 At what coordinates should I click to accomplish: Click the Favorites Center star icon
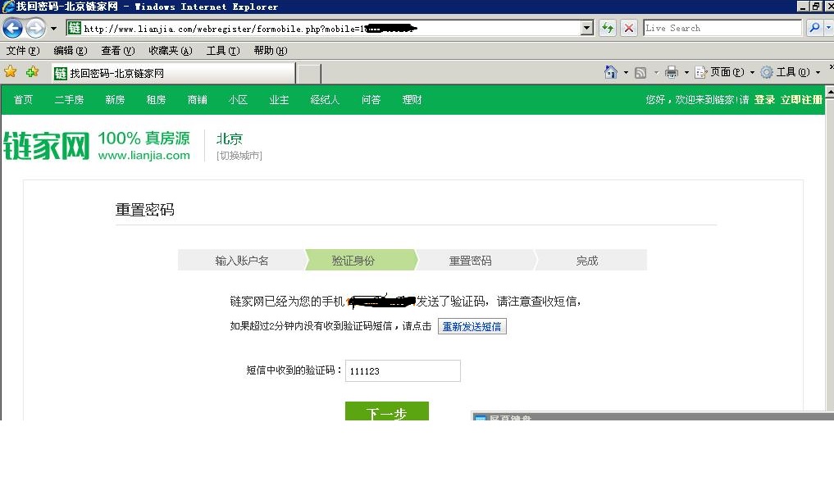click(x=10, y=72)
